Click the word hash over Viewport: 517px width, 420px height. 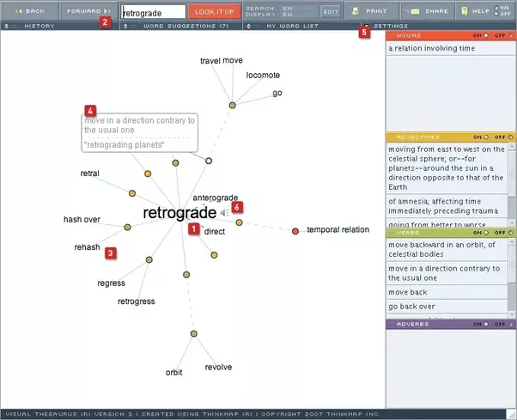(x=82, y=219)
